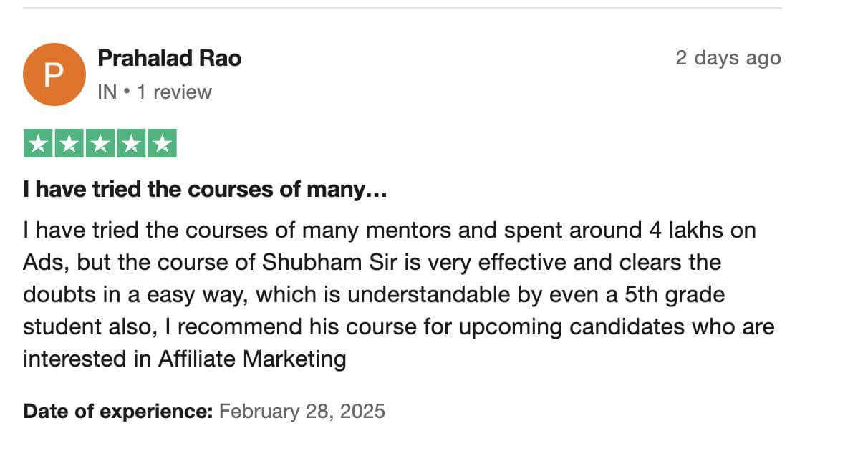Click the "1 review" count text
This screenshot has height=451, width=868.
[174, 92]
